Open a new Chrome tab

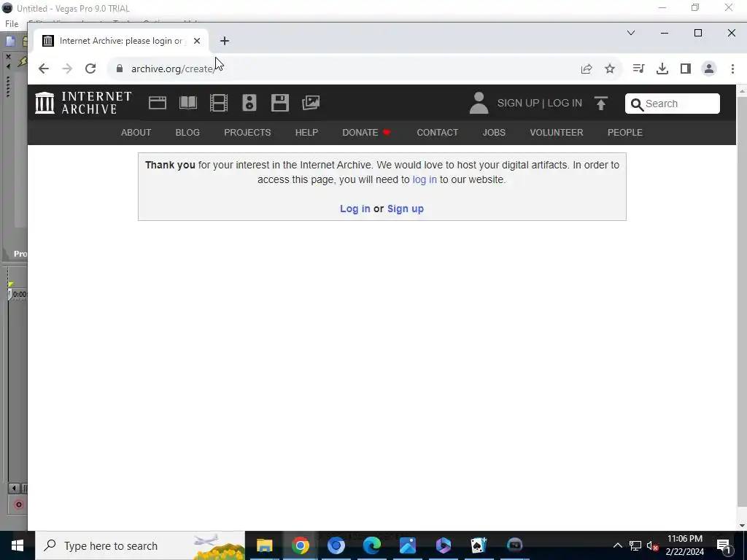point(225,41)
